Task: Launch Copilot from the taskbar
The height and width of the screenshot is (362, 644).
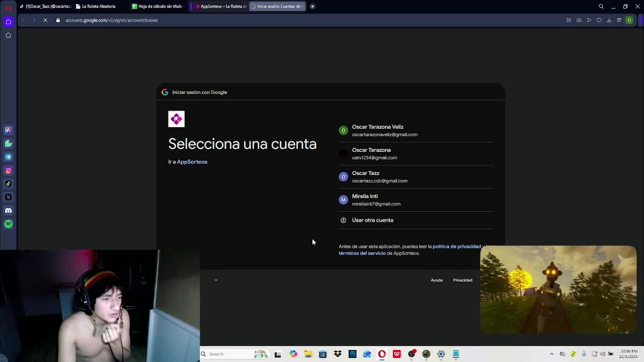Action: 293,354
